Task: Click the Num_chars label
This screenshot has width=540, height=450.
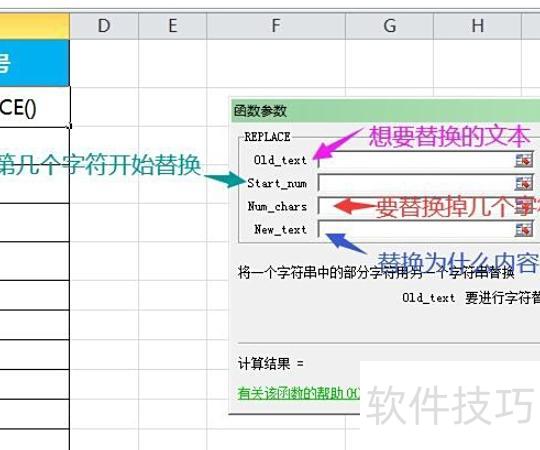Action: pos(277,206)
